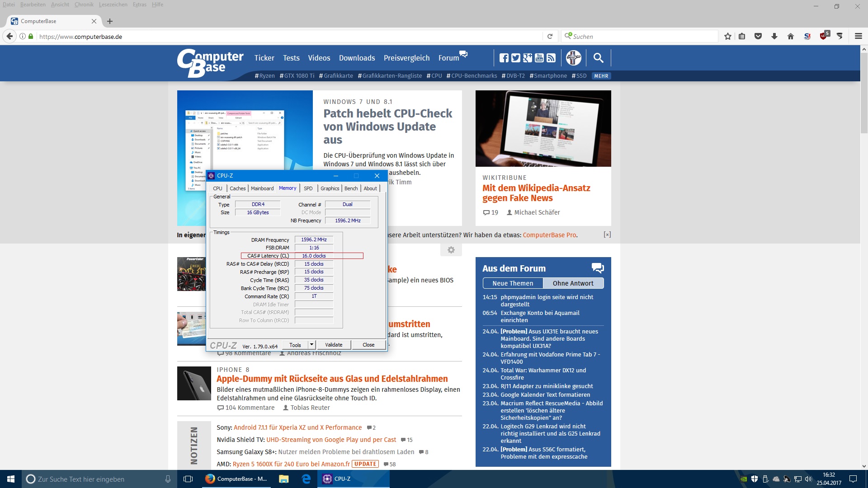Open the Lesezeichen menu

(113, 5)
